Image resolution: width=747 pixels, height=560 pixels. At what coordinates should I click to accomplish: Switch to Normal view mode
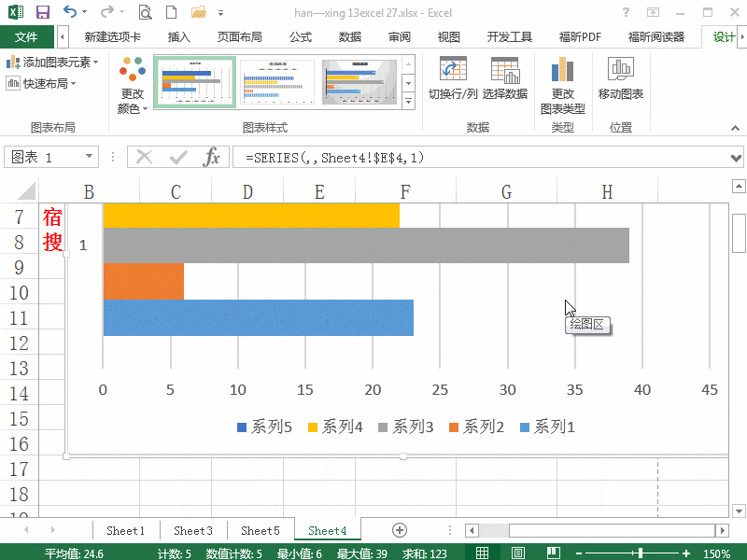(x=482, y=551)
